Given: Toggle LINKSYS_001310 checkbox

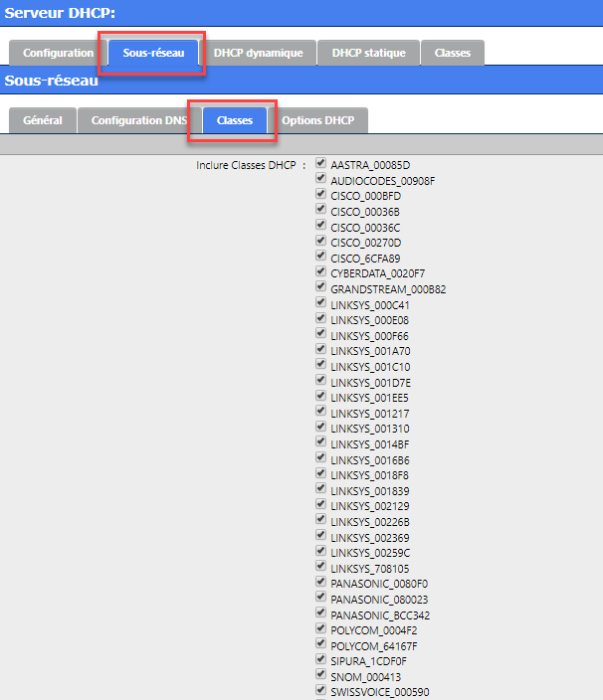Looking at the screenshot, I should click(320, 427).
